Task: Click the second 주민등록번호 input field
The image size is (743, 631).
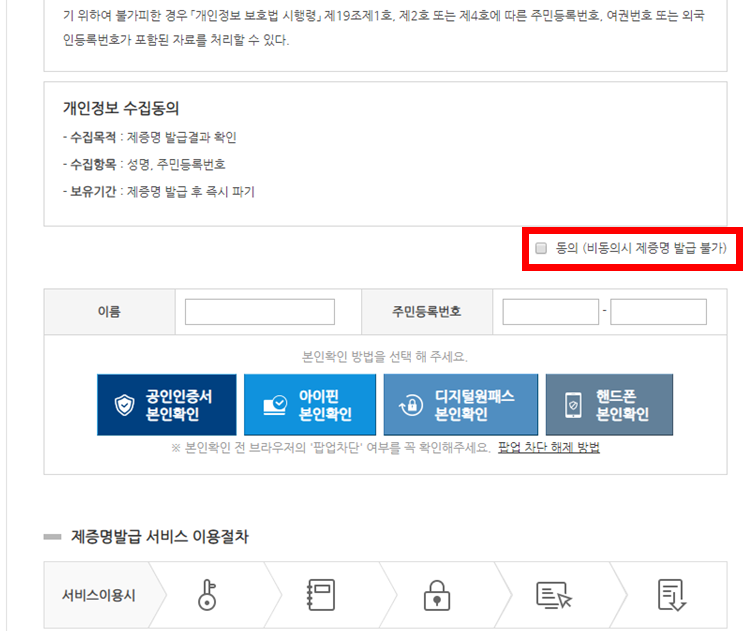Action: coord(658,312)
